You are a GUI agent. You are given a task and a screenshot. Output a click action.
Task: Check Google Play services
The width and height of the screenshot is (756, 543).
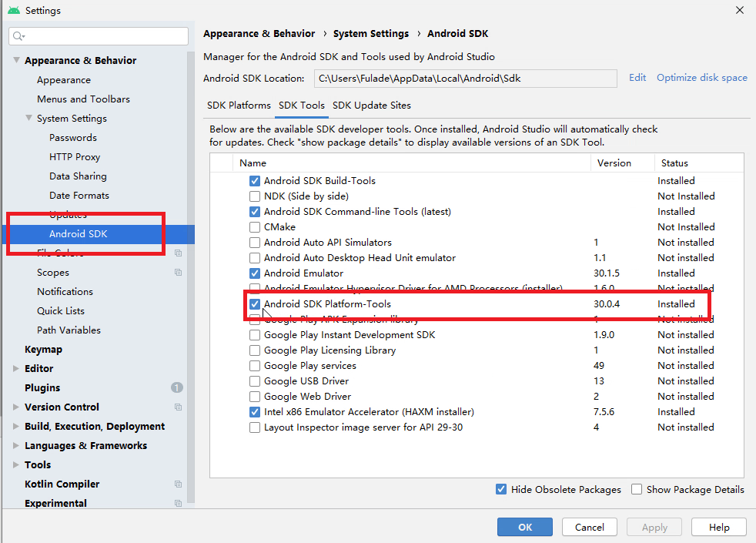tap(255, 366)
